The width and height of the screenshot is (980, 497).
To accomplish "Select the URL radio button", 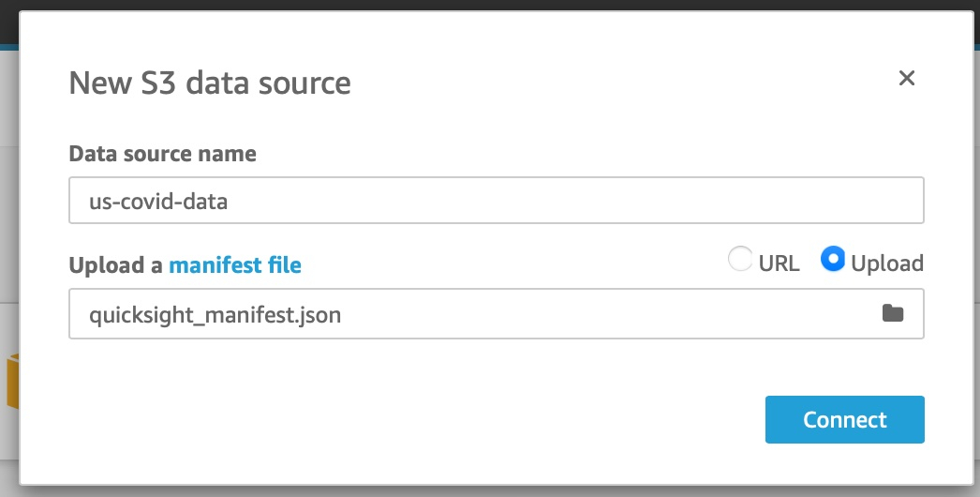I will (740, 260).
